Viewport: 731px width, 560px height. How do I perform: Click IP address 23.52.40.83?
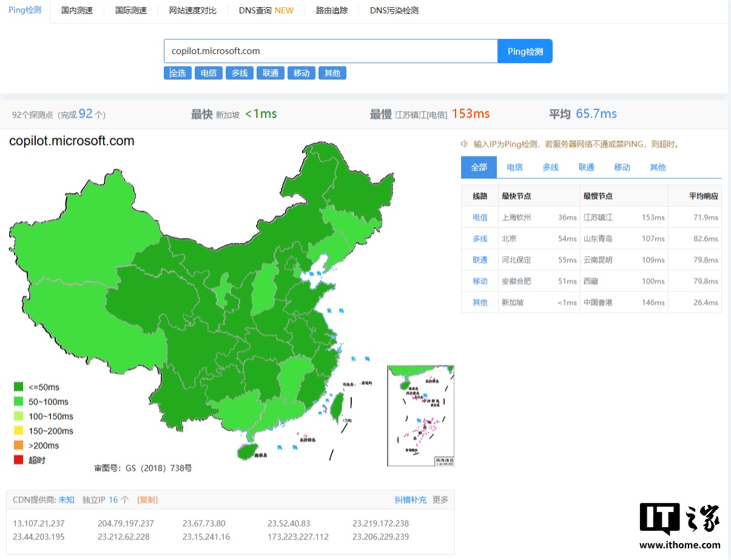pyautogui.click(x=289, y=524)
